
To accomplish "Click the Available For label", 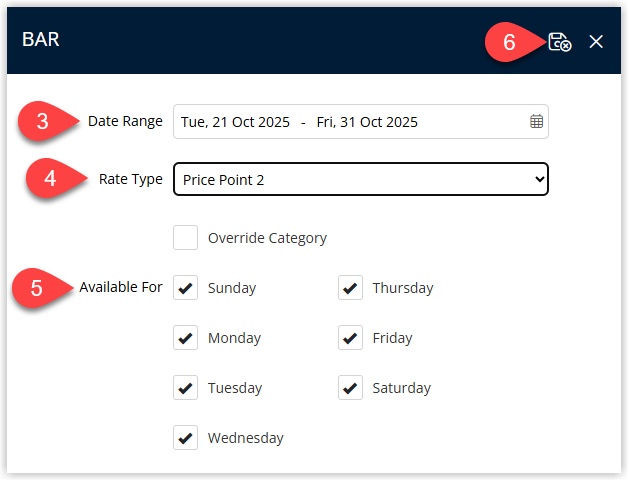I will pyautogui.click(x=121, y=287).
